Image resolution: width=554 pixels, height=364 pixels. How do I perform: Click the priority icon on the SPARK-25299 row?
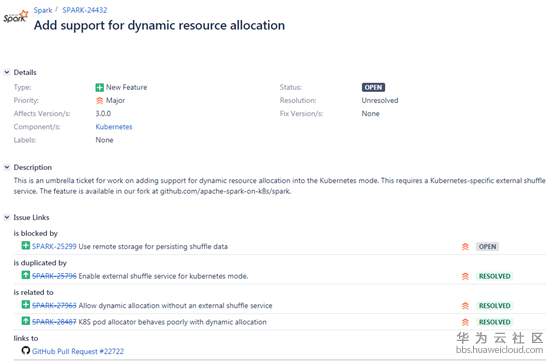465,247
